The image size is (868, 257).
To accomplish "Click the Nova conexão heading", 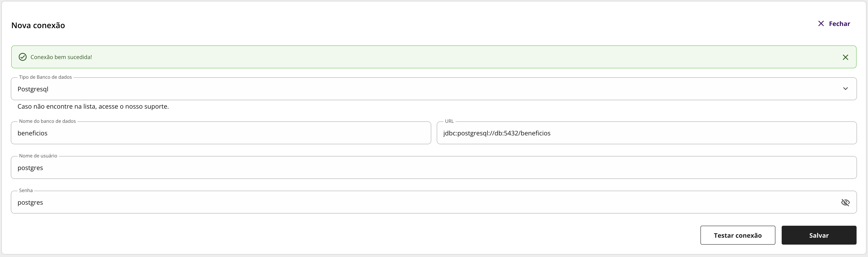I will (x=38, y=26).
